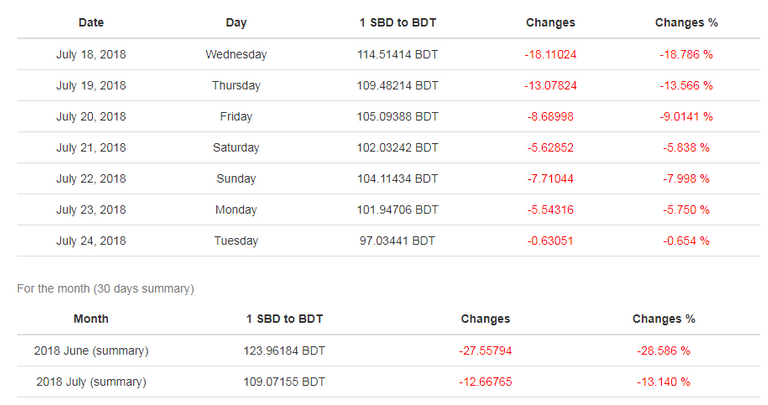Select the 2018 June (summary) row label
The width and height of the screenshot is (768, 405).
[x=91, y=351]
